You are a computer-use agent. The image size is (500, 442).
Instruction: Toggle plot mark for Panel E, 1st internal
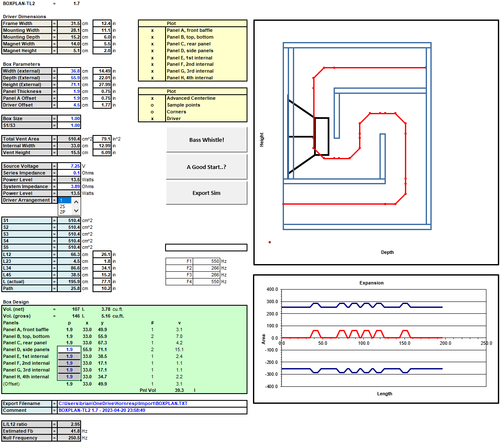pyautogui.click(x=152, y=58)
